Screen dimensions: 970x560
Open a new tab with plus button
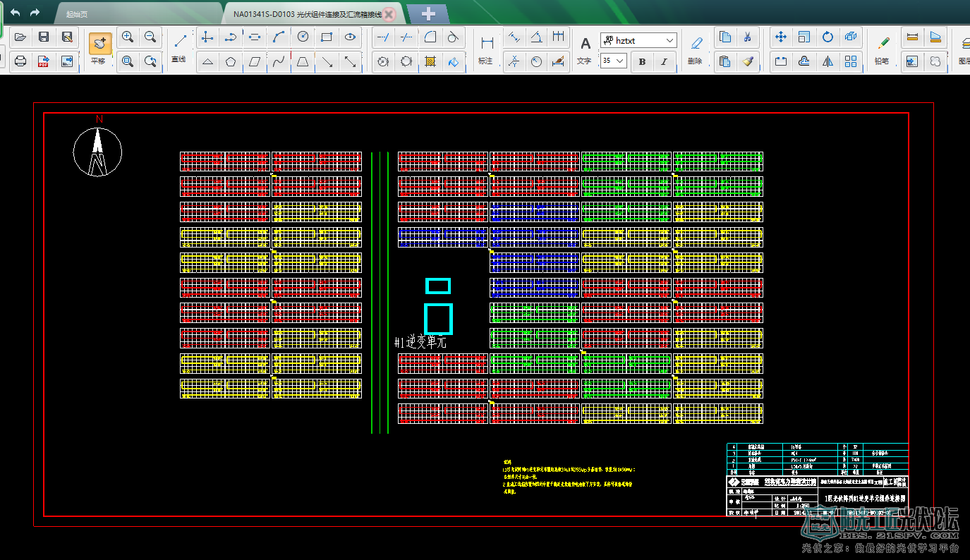428,13
